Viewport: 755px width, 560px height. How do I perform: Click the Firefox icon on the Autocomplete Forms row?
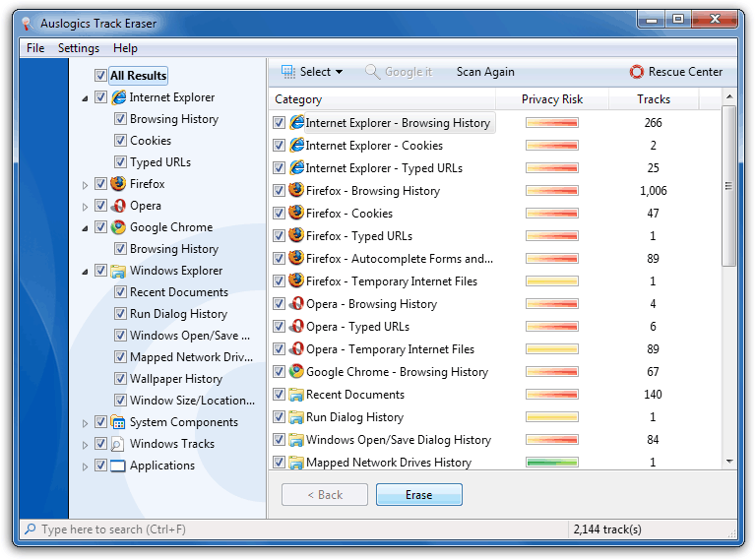pyautogui.click(x=296, y=258)
